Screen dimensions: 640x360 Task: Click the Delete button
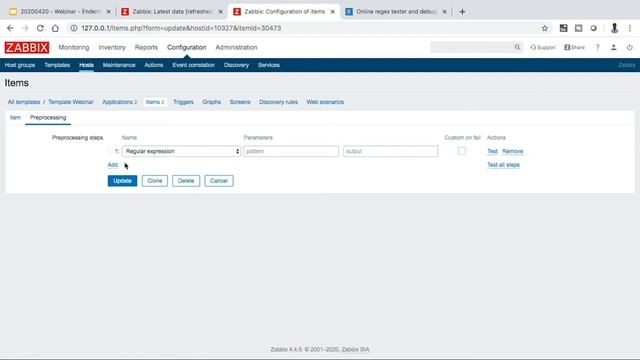[x=186, y=181]
